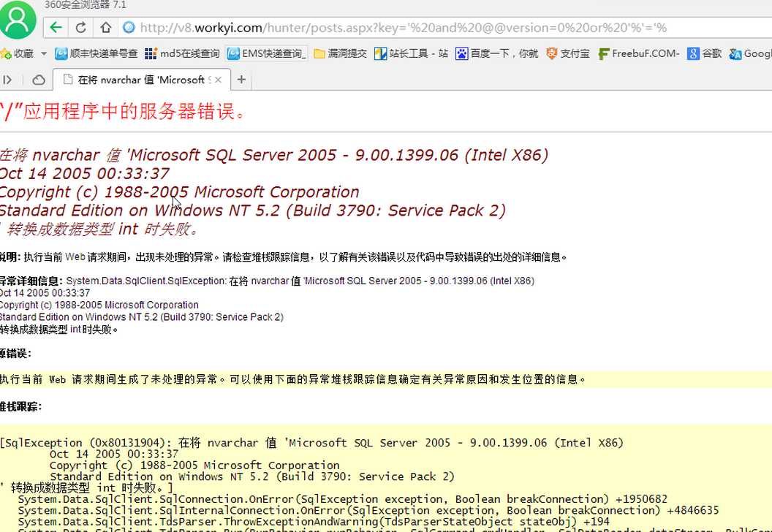Image resolution: width=772 pixels, height=532 pixels.
Task: Open the 漏洞提交 bookmarks folder
Action: (x=340, y=53)
